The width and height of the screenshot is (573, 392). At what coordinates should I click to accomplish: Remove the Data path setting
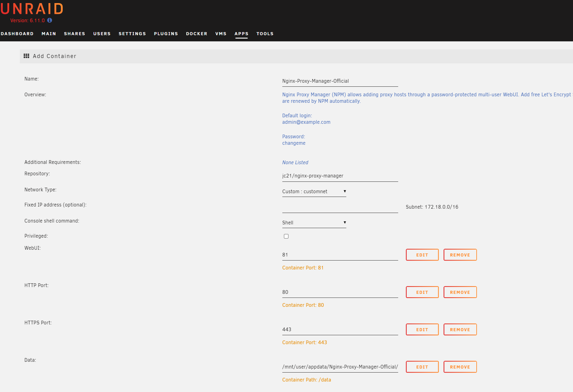coord(460,367)
